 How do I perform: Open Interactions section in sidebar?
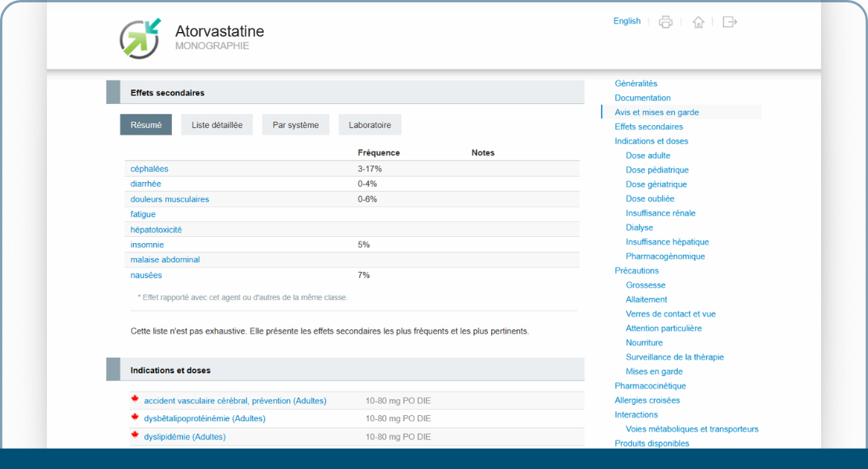(x=636, y=415)
